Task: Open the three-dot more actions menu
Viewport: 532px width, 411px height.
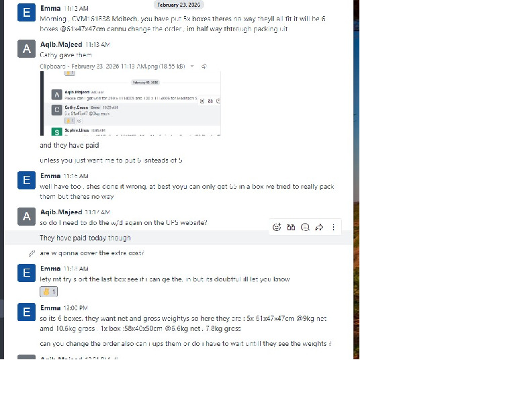Action: click(x=334, y=227)
